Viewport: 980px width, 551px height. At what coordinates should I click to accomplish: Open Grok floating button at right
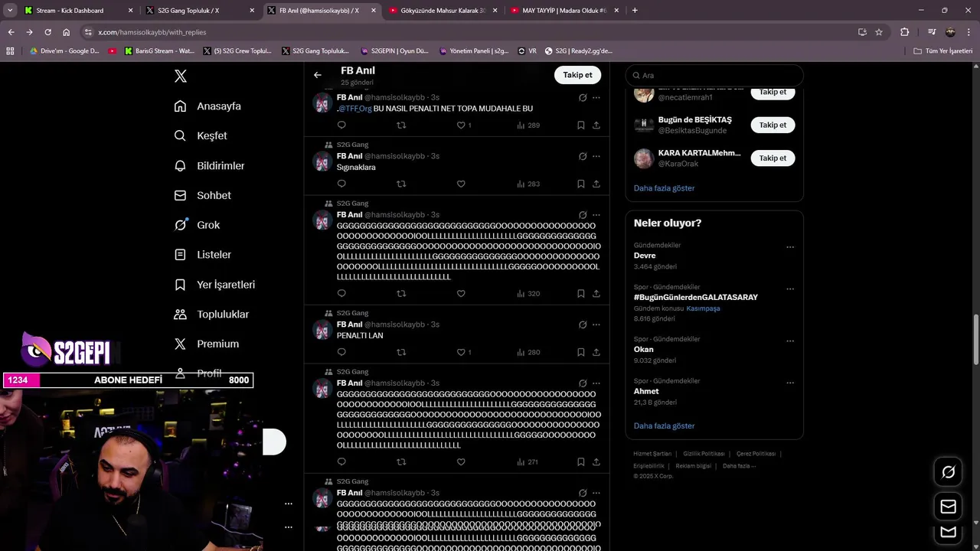[948, 472]
